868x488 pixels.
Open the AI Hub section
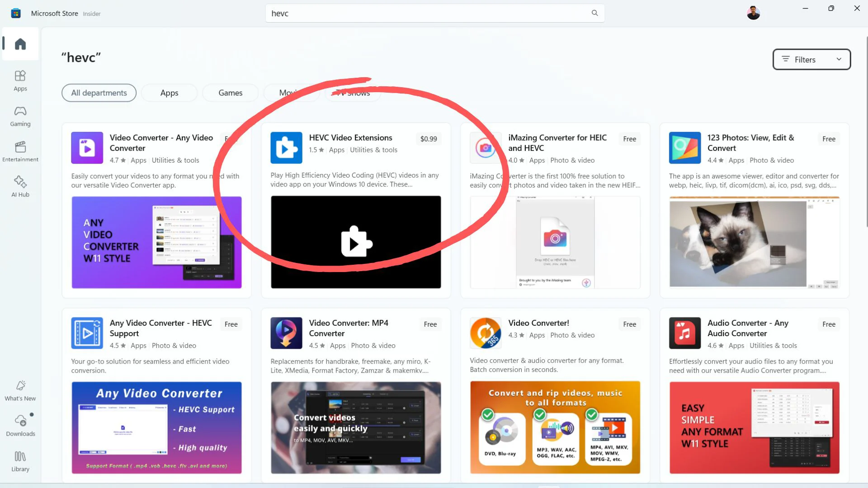coord(20,186)
